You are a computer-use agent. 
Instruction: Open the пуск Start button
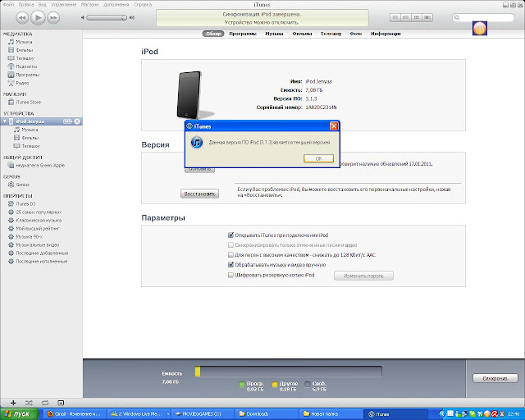[x=20, y=414]
